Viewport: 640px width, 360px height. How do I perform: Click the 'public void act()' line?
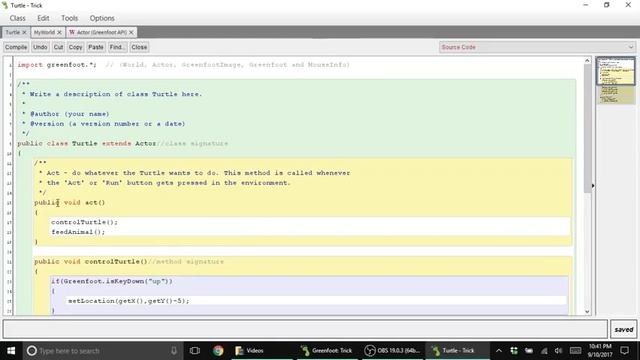pos(70,202)
